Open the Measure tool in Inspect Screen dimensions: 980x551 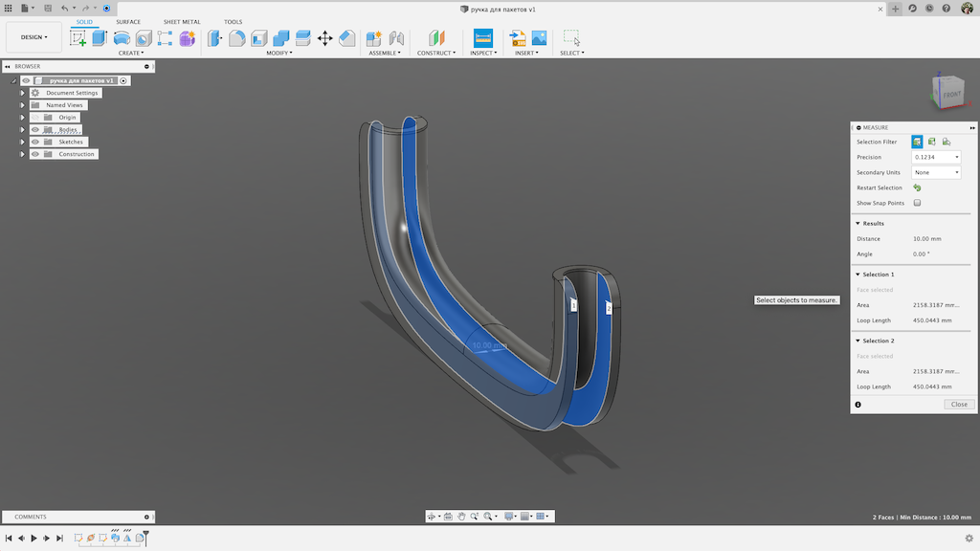point(483,38)
